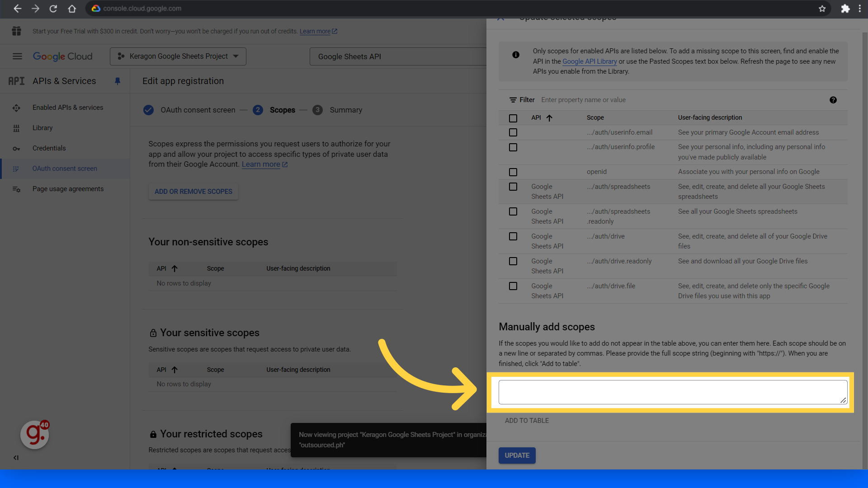Click the gift icon in the free trial banner
This screenshot has height=488, width=868.
click(x=17, y=31)
